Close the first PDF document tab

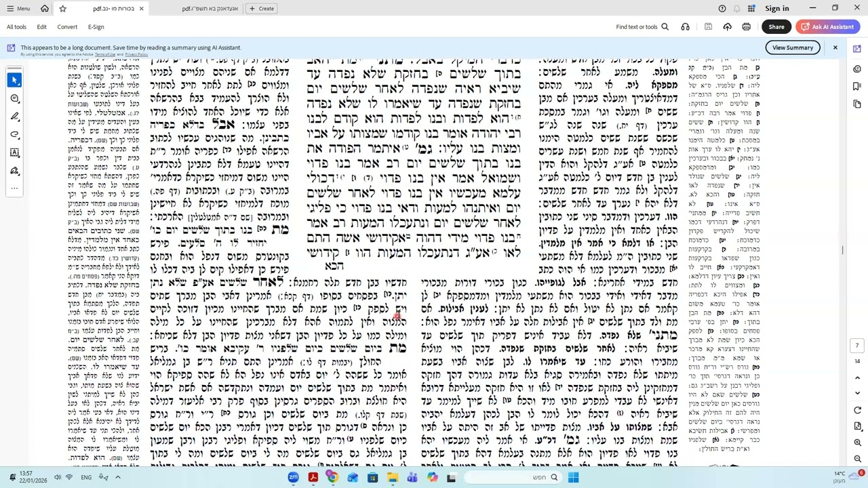[141, 9]
